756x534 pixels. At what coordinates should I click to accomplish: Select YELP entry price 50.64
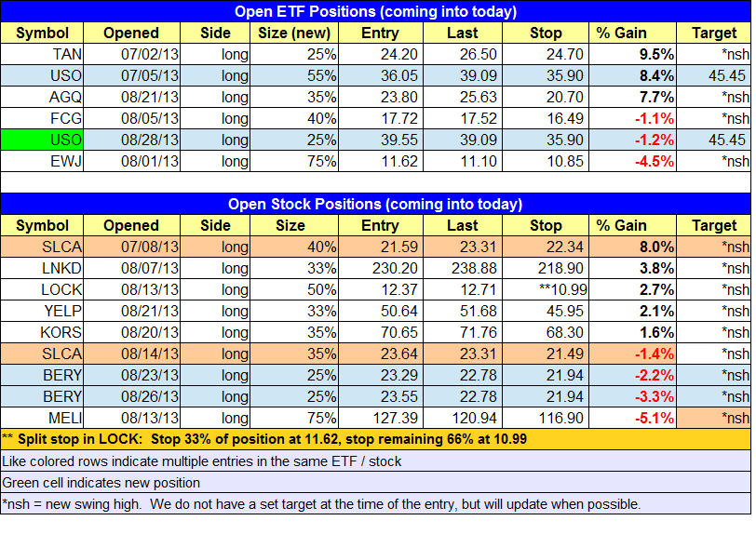pyautogui.click(x=381, y=311)
